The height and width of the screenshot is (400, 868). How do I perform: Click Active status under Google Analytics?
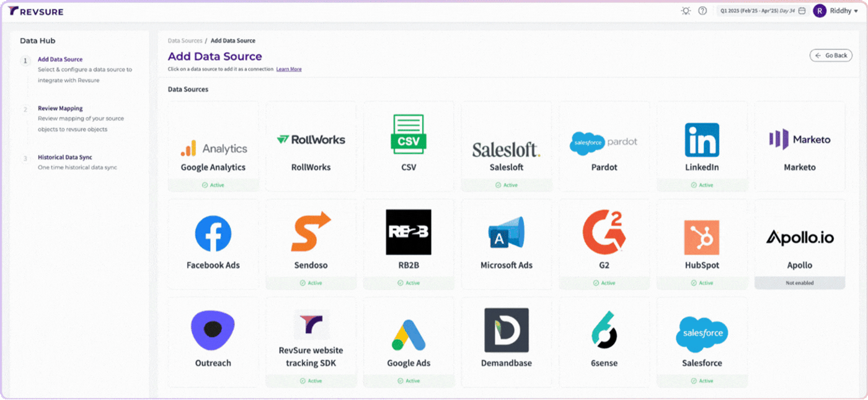[213, 185]
